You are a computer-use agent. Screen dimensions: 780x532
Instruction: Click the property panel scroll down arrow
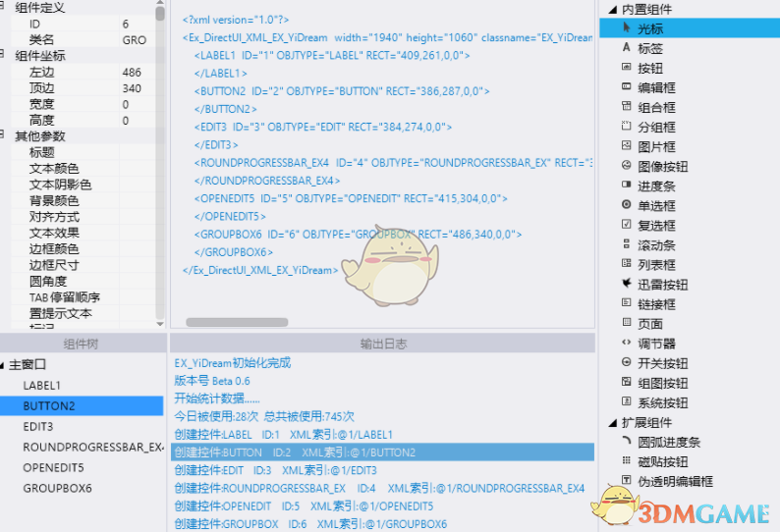(160, 324)
